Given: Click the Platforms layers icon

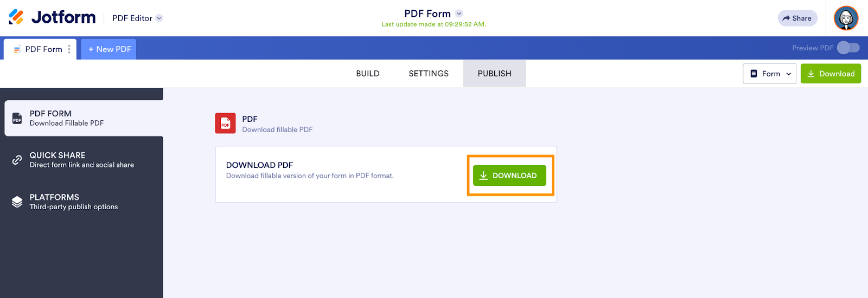Looking at the screenshot, I should tap(17, 202).
